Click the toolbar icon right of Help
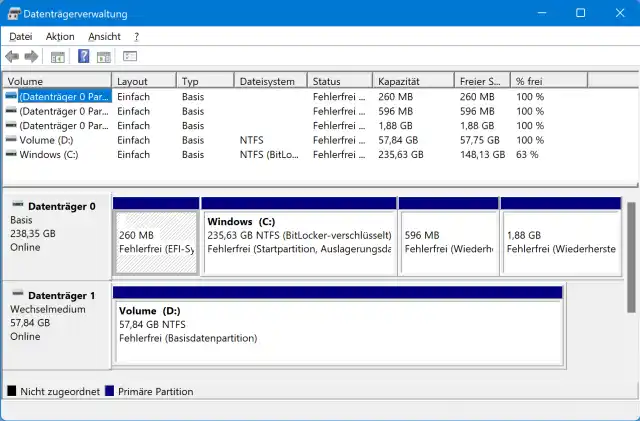Image resolution: width=640 pixels, height=421 pixels. (103, 56)
